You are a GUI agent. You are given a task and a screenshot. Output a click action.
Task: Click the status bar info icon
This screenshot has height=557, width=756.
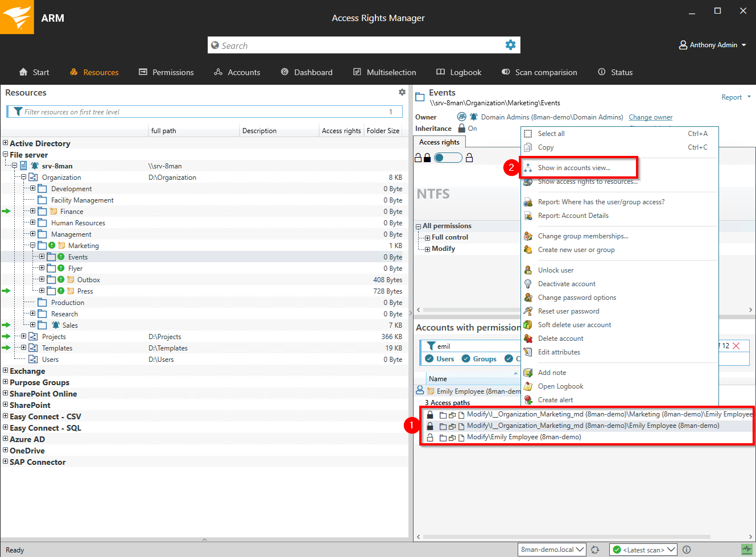687,550
